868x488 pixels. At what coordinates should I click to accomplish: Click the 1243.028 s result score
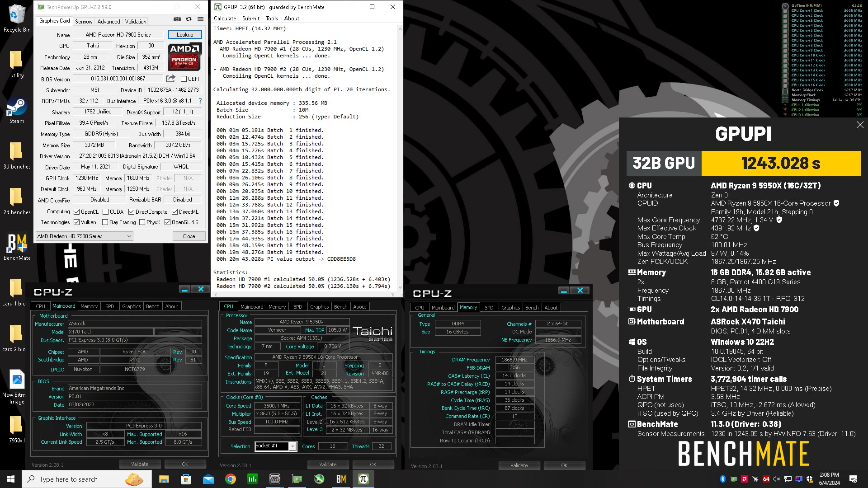pyautogui.click(x=781, y=163)
